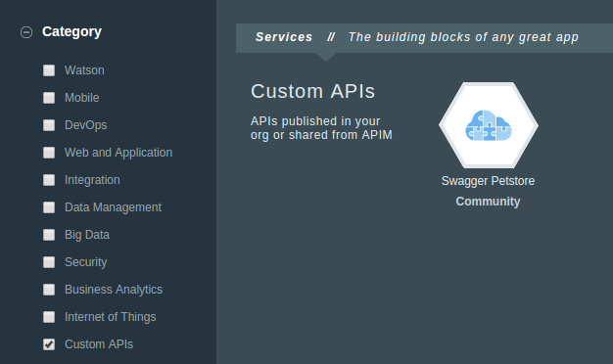Open the Swagger Petstore hexagon icon
The width and height of the screenshot is (613, 364).
pos(489,125)
